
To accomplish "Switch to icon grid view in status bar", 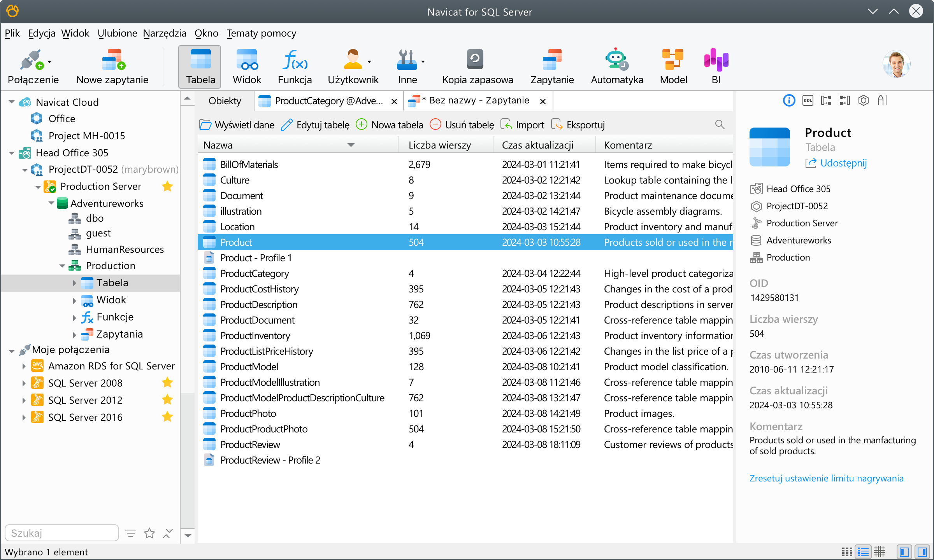I will point(847,552).
